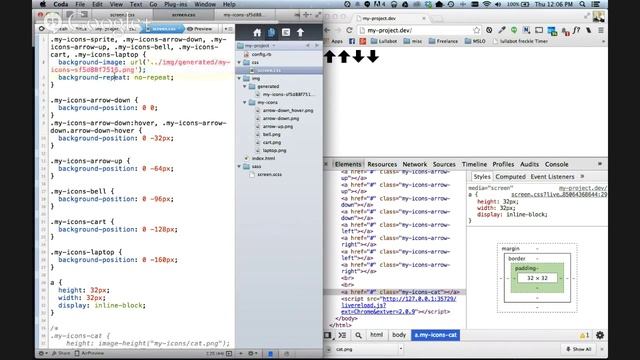
Task: Open the Sources tab in DevTools
Action: click(x=444, y=164)
